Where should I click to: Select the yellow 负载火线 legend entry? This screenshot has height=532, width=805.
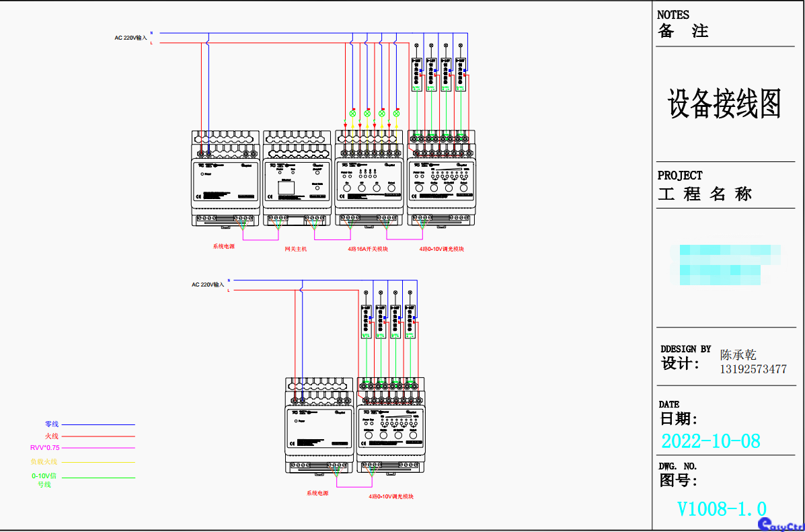[44, 462]
